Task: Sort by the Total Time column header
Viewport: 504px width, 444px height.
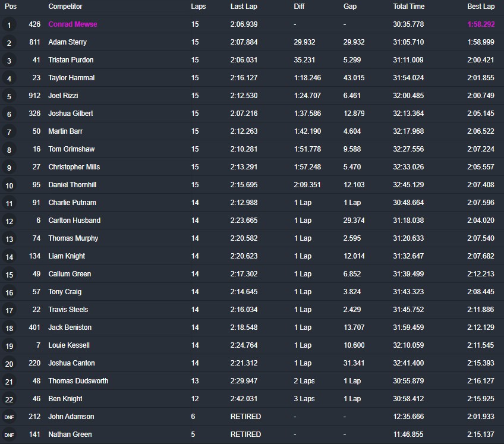Action: click(408, 7)
